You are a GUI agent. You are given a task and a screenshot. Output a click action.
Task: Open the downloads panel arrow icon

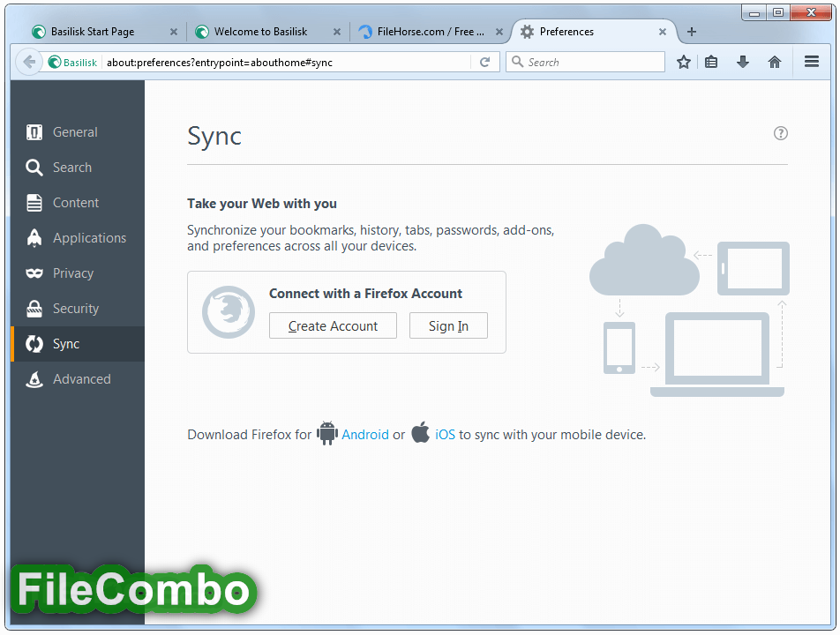pyautogui.click(x=743, y=62)
